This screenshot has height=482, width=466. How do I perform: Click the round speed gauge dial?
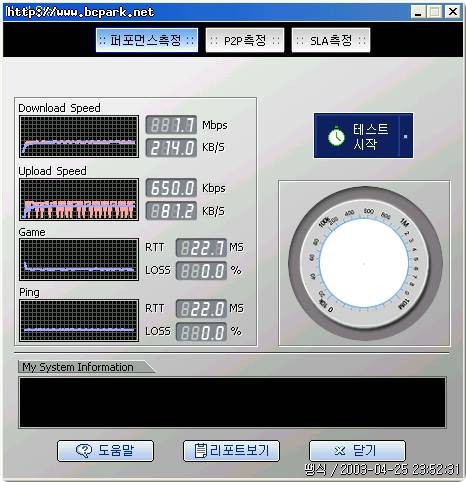[365, 263]
